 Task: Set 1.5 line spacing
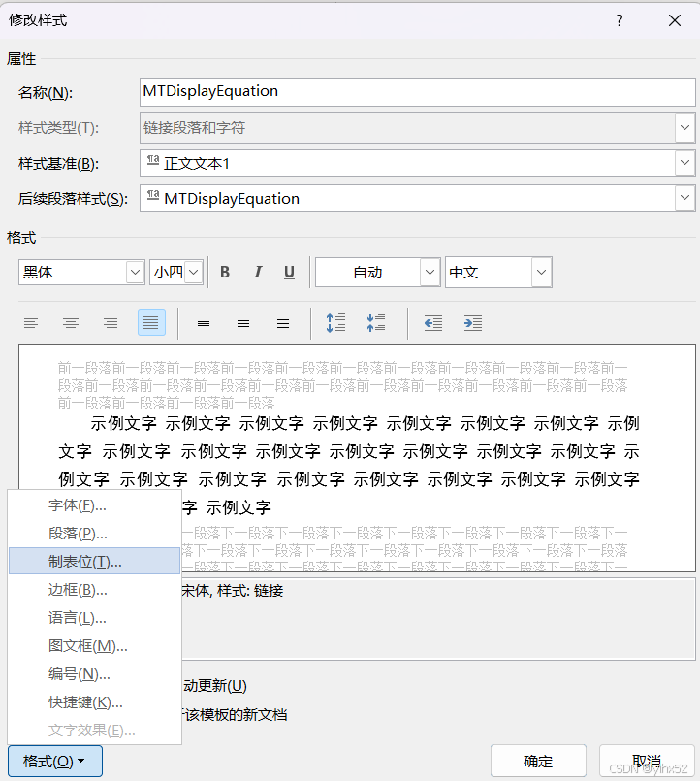pos(243,324)
